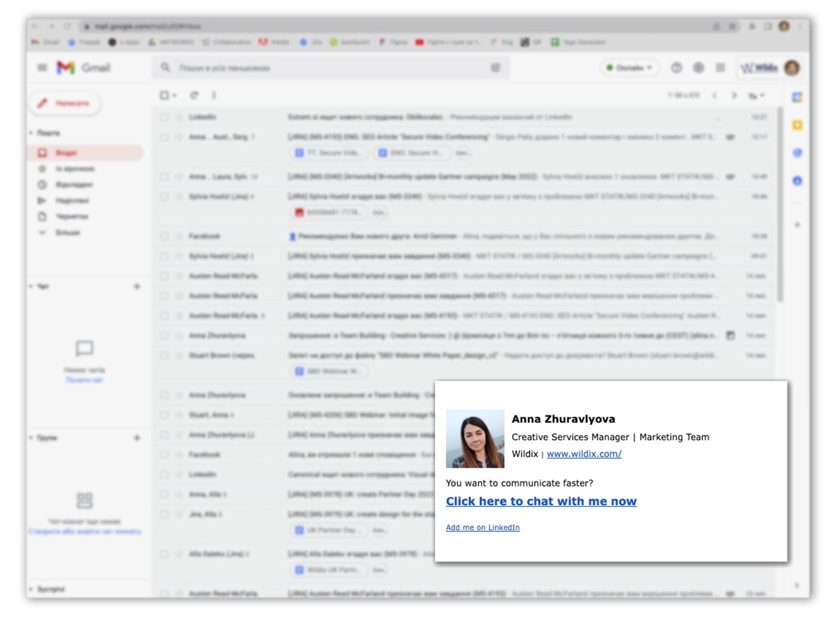
Task: Click the refresh inbox icon
Action: click(194, 95)
